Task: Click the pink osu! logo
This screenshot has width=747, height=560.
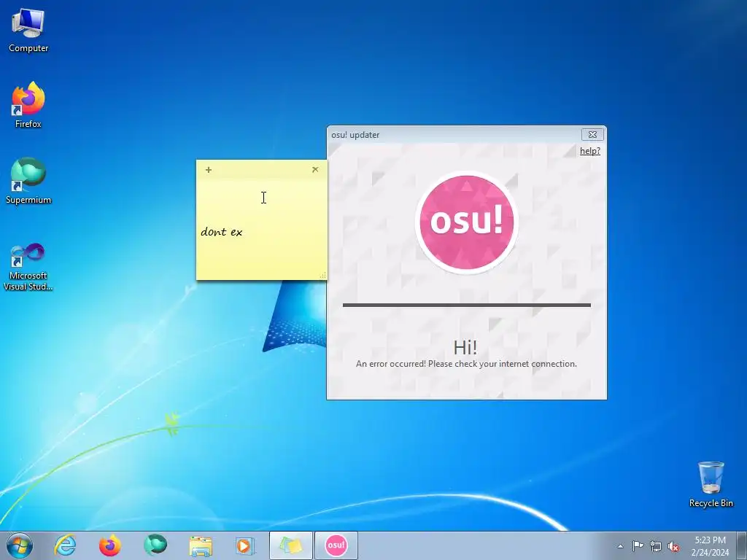Action: tap(466, 222)
